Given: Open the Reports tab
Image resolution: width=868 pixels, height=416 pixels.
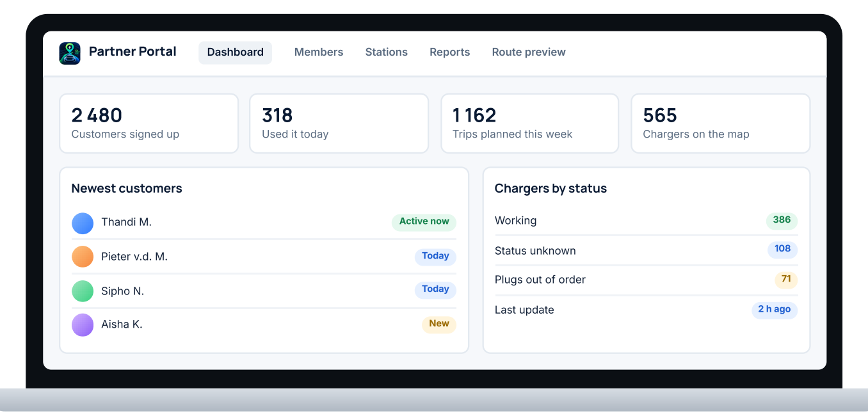Looking at the screenshot, I should [450, 52].
